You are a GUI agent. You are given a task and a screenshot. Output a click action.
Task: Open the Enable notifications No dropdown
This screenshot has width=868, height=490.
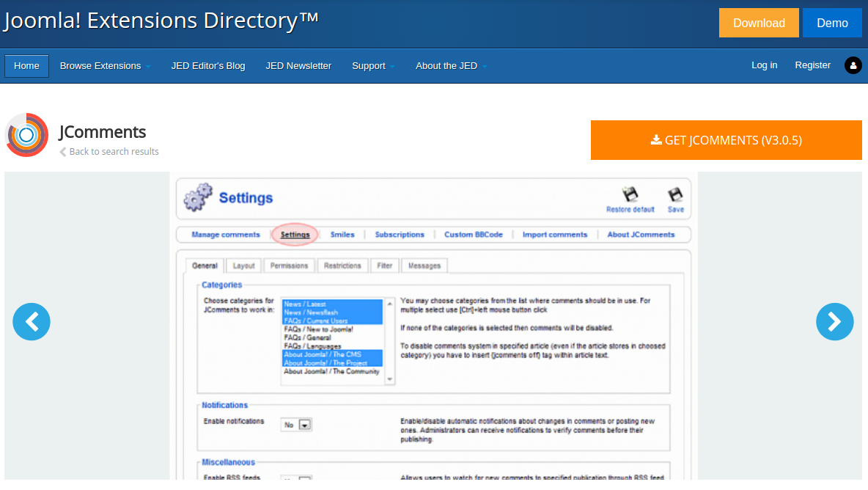click(297, 425)
